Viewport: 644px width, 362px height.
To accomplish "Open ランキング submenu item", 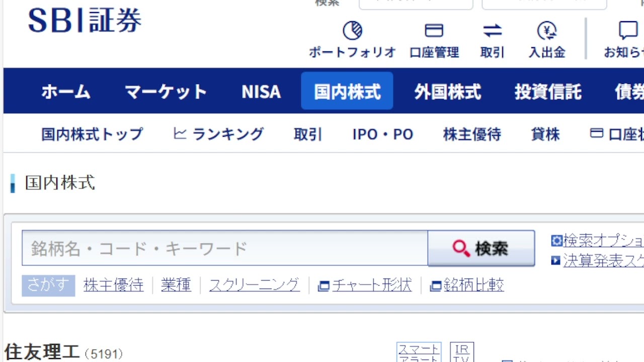I will pos(228,134).
